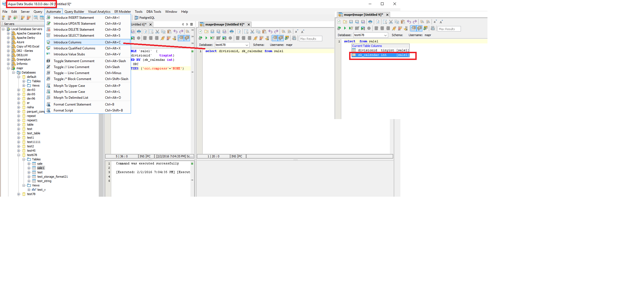Toggle first highlighted grid-results button, center toolbar
644x293 pixels.
click(x=275, y=38)
